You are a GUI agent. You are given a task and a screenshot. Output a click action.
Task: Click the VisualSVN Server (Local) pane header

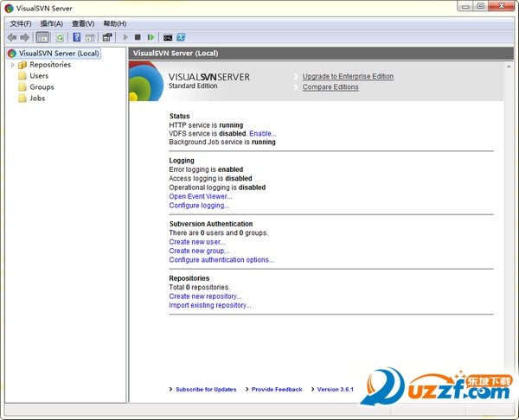(x=321, y=54)
